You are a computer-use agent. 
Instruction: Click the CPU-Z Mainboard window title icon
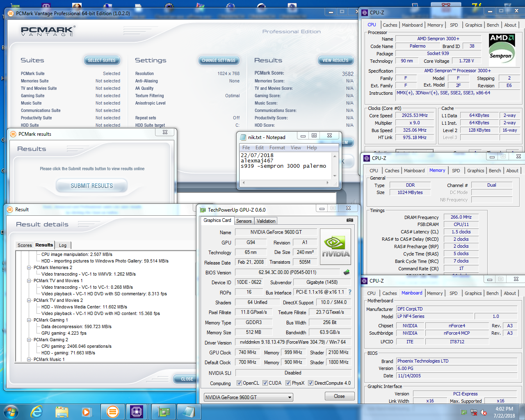364,281
